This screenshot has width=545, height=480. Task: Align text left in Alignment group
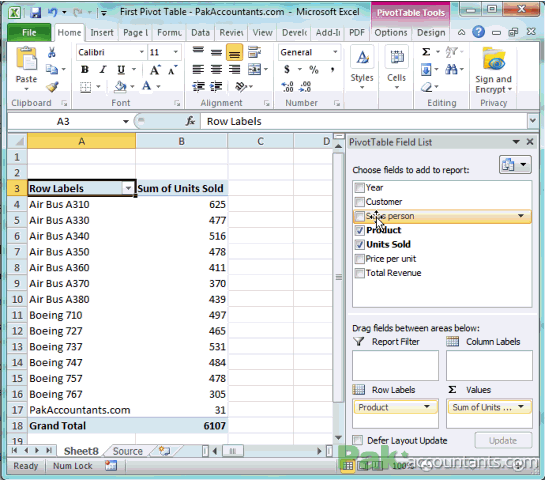click(x=198, y=70)
